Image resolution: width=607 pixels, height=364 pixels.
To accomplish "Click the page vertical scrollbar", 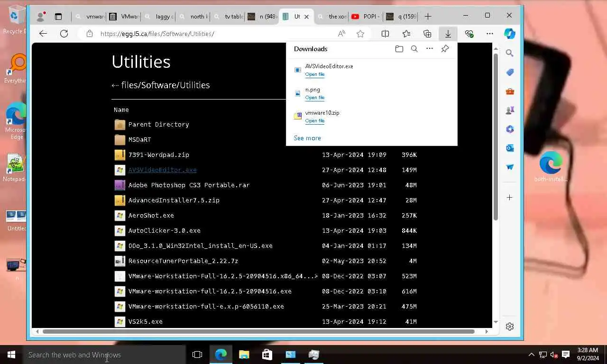I will (496, 136).
